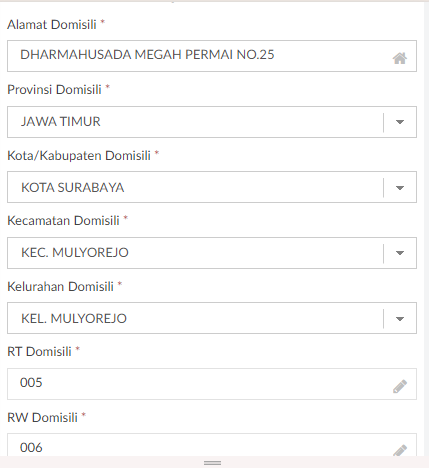
Task: Focus the RT Domisili field showing 005
Action: coord(212,384)
